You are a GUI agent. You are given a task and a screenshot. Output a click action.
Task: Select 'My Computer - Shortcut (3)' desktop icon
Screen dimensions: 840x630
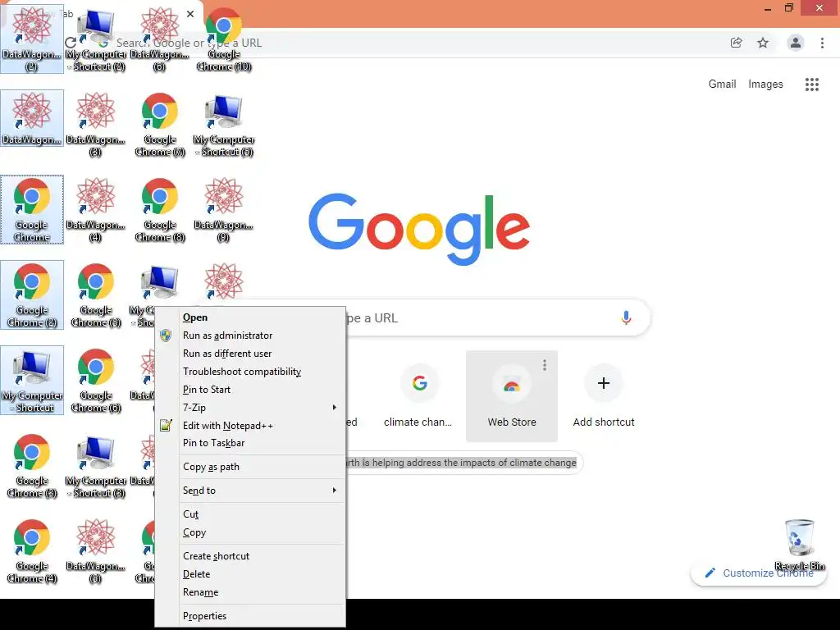tap(96, 466)
